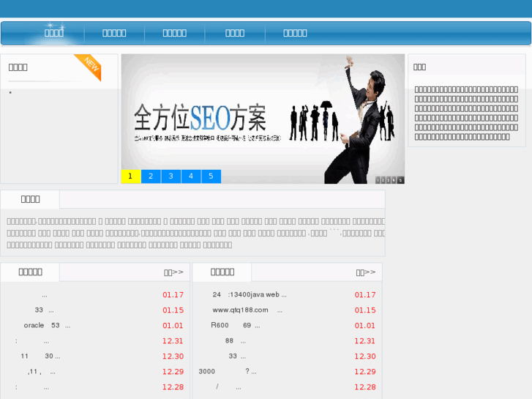Select title tab of the right article list panel
Viewport: 532px width, 399px height.
tap(222, 272)
